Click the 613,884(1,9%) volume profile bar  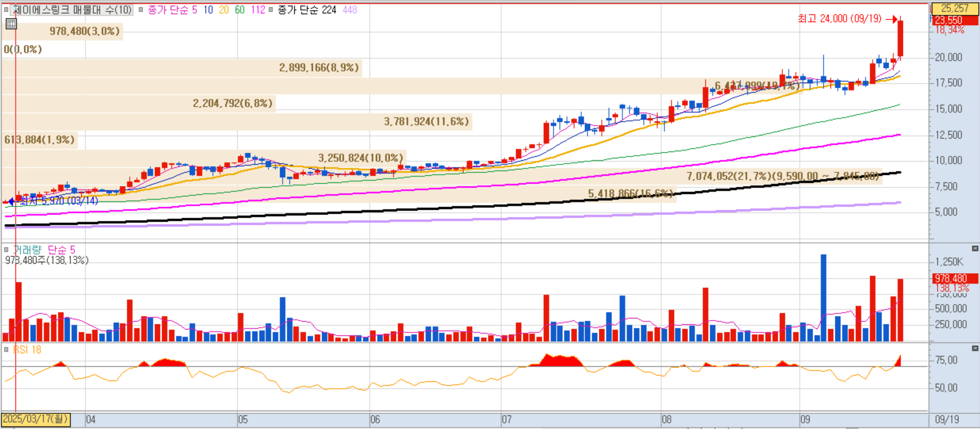pyautogui.click(x=40, y=140)
